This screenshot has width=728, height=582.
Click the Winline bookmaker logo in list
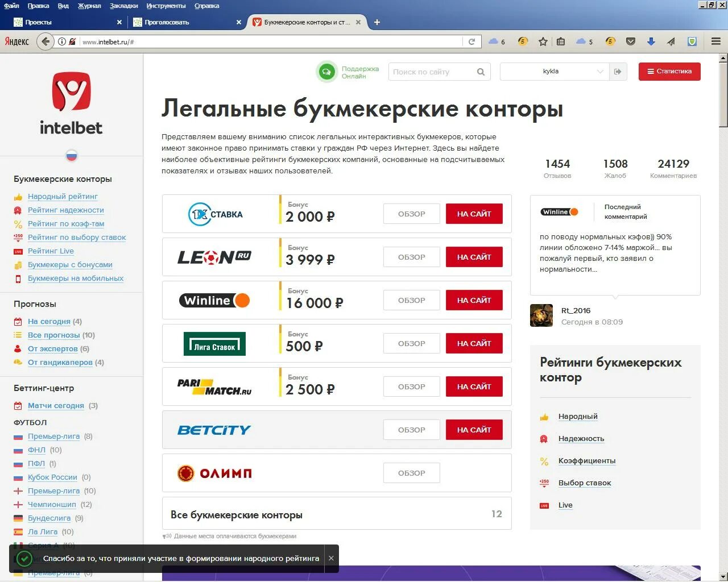click(x=214, y=300)
